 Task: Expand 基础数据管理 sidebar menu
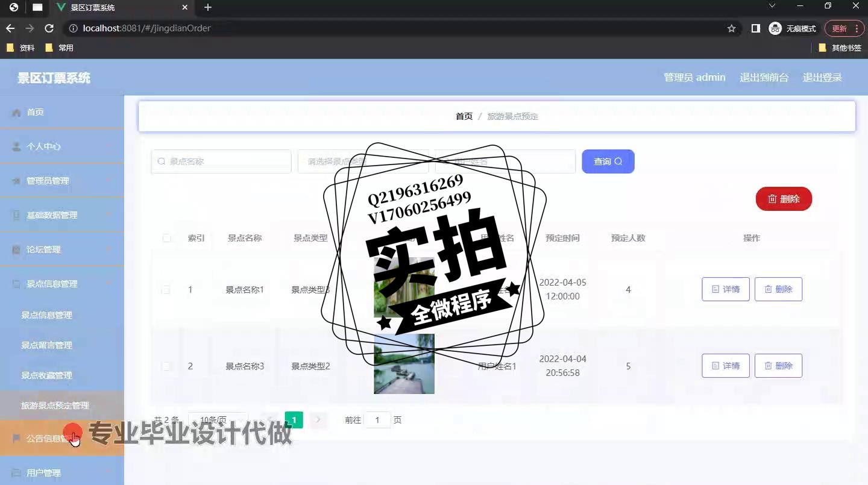tap(62, 215)
